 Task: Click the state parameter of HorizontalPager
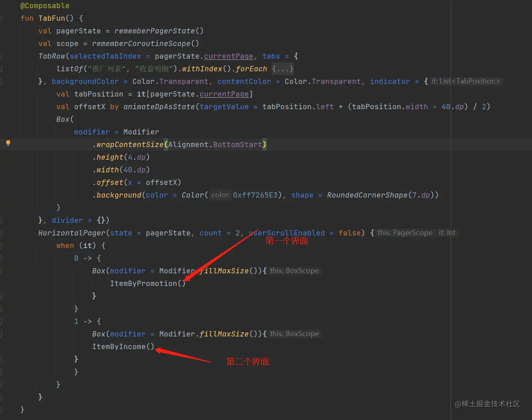tap(121, 233)
